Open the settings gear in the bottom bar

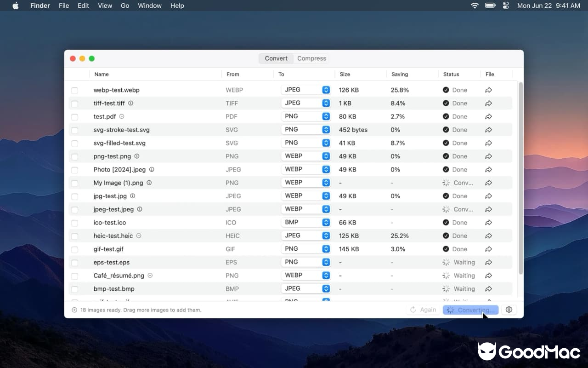(509, 310)
